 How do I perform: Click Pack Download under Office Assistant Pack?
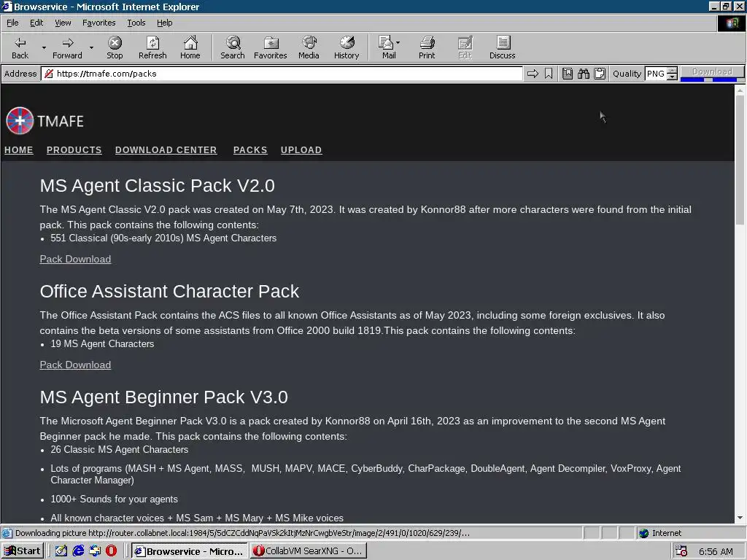[75, 365]
